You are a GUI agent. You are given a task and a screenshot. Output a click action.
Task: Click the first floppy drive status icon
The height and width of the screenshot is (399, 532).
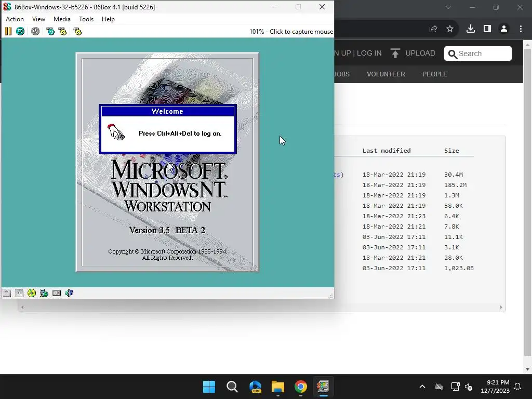(7, 293)
